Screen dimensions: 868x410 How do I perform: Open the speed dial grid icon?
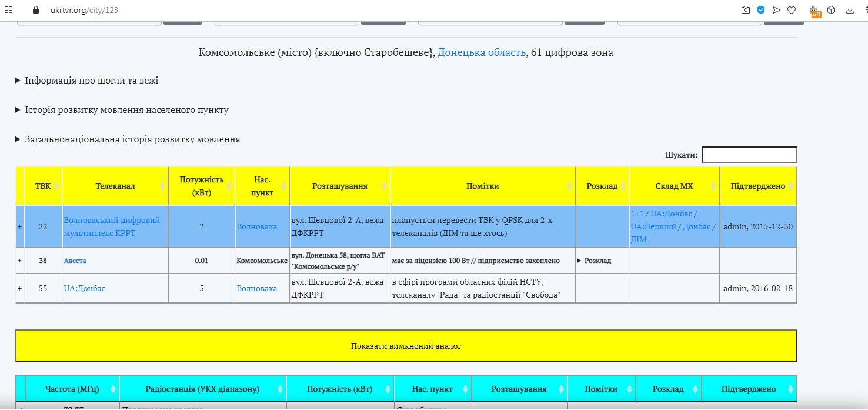point(9,10)
